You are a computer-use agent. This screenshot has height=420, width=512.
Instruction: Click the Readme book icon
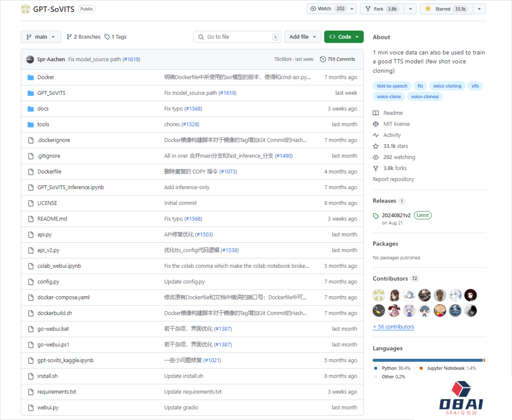[x=376, y=113]
